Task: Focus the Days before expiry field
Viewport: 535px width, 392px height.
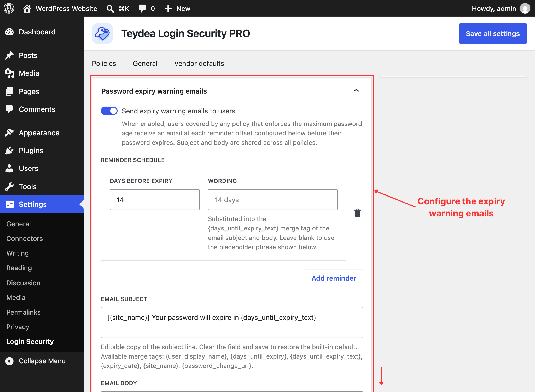Action: pos(155,200)
